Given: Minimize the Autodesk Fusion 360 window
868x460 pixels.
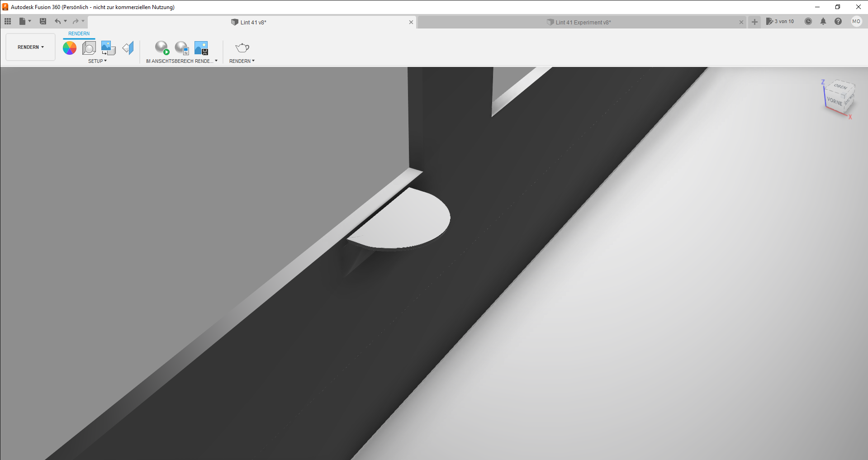Looking at the screenshot, I should pyautogui.click(x=817, y=7).
